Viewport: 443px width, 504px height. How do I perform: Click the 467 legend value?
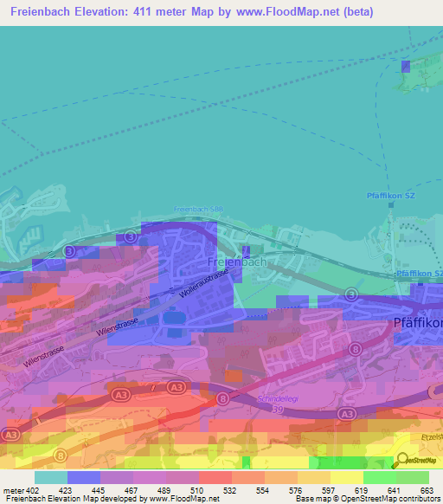tap(131, 491)
